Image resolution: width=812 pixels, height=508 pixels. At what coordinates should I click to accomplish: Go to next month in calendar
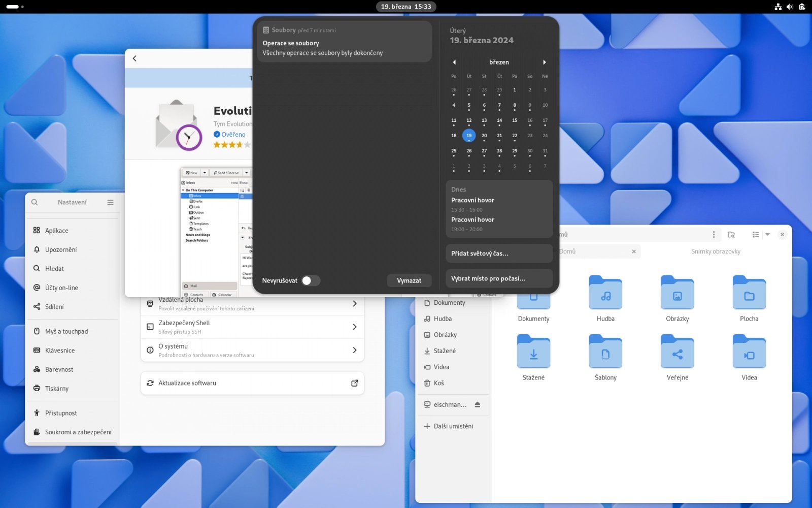(x=545, y=62)
